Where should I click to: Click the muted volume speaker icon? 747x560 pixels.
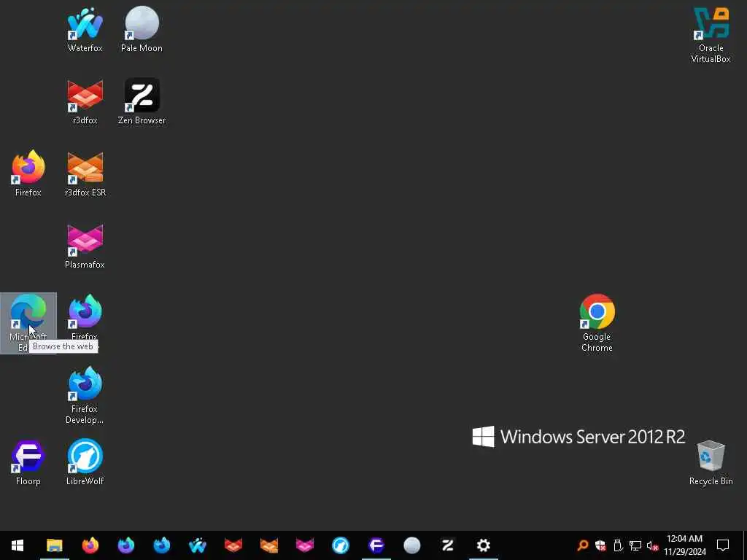[652, 545]
